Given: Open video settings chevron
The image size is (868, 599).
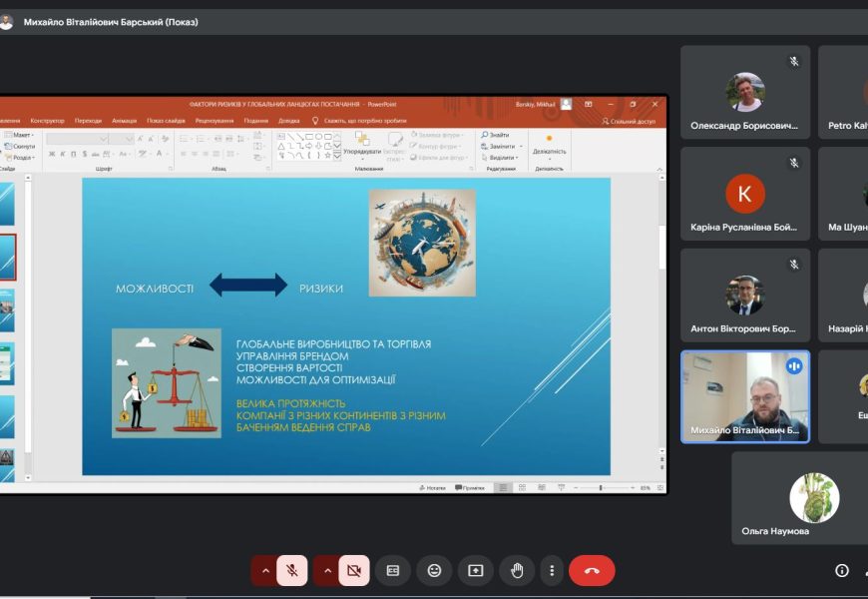Looking at the screenshot, I should pos(326,570).
